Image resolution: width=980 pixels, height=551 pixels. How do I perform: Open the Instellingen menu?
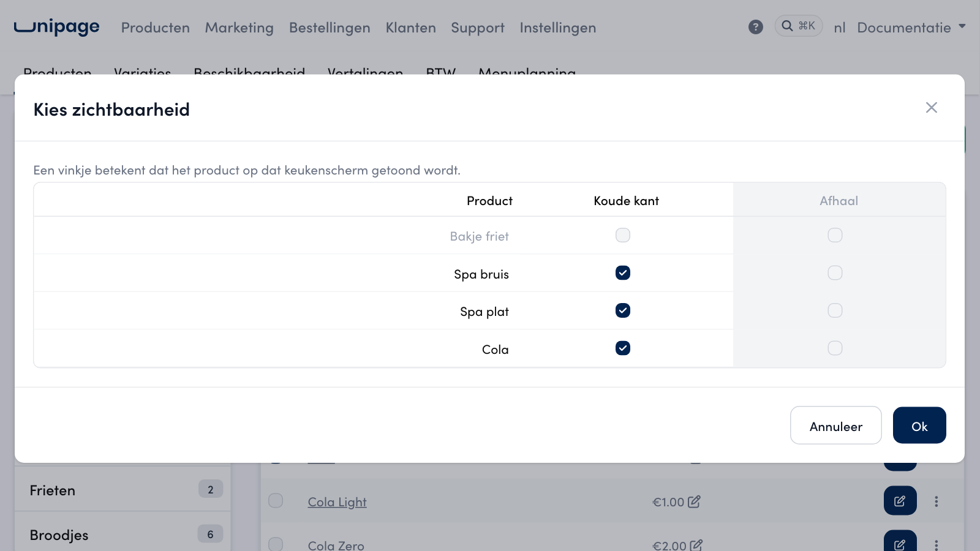558,28
